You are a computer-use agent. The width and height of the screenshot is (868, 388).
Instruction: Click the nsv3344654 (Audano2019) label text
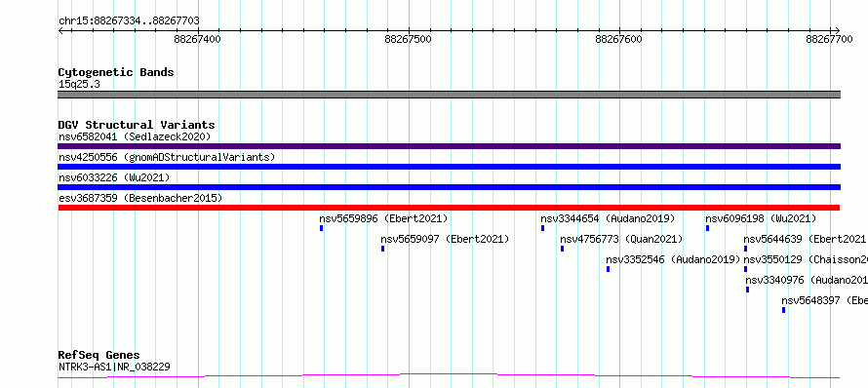pyautogui.click(x=608, y=218)
